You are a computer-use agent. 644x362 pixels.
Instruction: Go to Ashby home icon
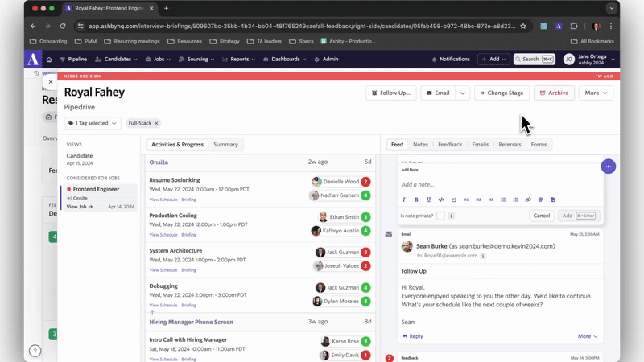point(49,59)
